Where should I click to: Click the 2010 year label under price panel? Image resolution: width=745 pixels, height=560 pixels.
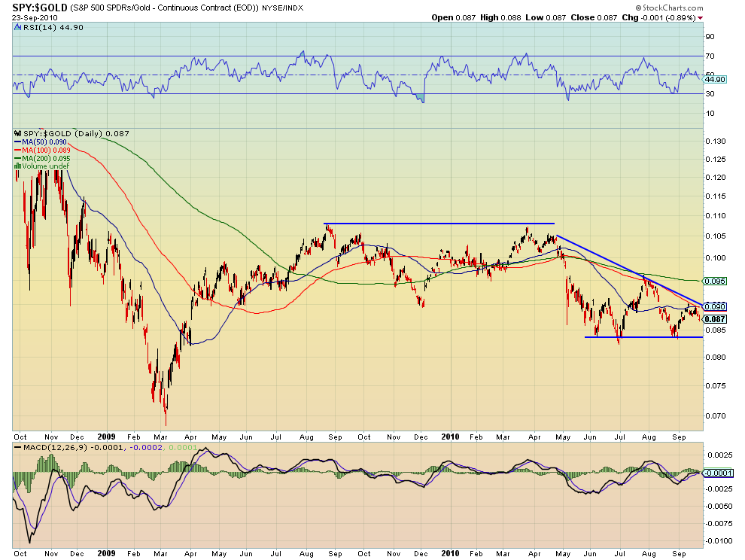(x=451, y=437)
